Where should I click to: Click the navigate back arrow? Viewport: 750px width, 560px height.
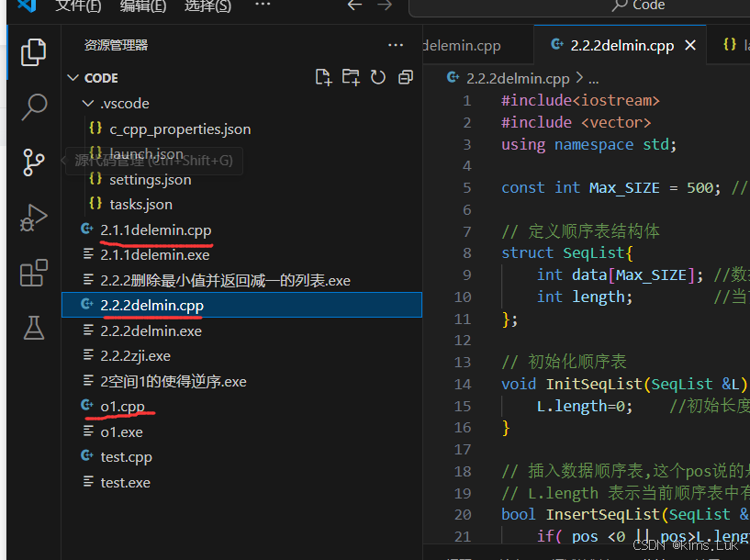[x=354, y=6]
